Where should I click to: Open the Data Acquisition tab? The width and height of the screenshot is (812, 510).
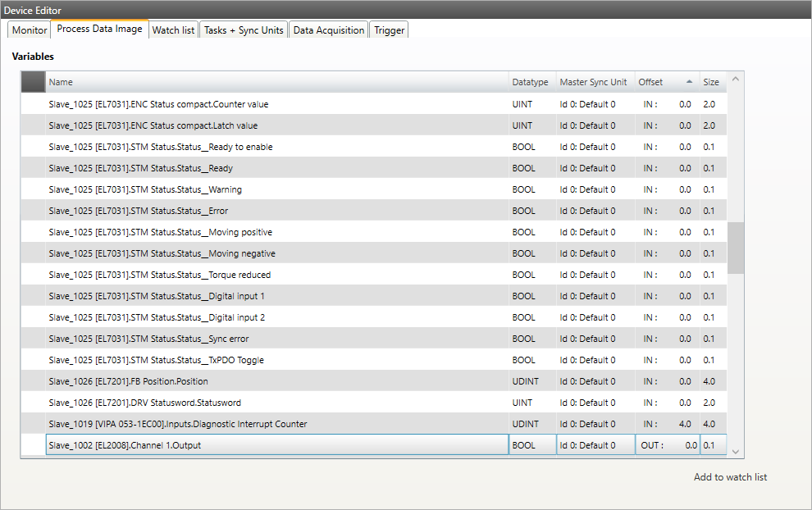[x=328, y=30]
